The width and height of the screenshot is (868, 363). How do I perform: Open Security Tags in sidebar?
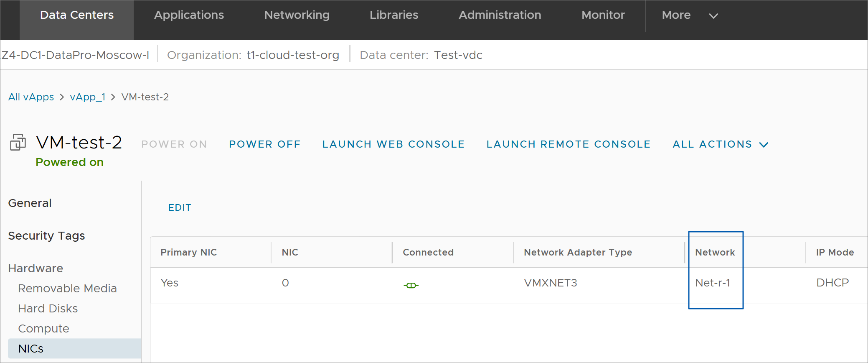tap(46, 236)
